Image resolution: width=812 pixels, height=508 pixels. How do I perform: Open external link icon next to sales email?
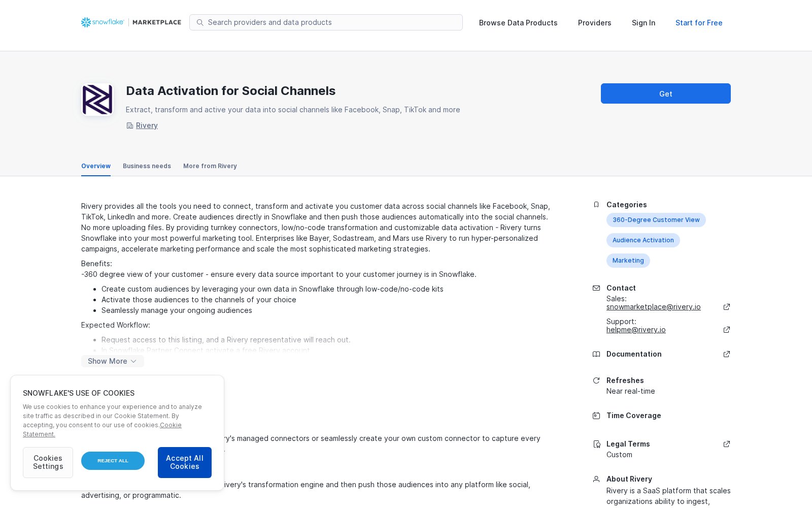(x=727, y=307)
